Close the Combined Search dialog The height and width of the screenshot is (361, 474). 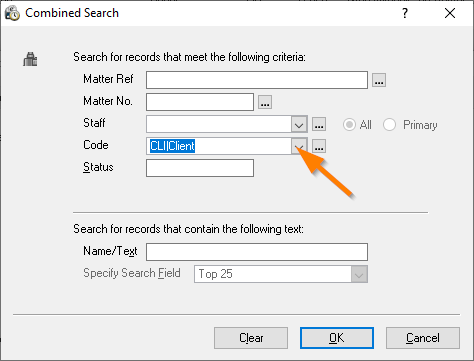click(450, 13)
